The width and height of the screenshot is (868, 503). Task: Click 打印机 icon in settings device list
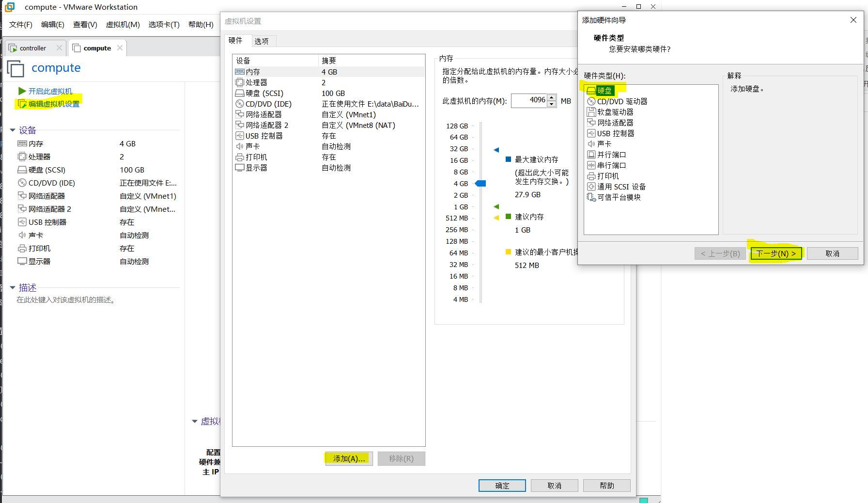239,157
